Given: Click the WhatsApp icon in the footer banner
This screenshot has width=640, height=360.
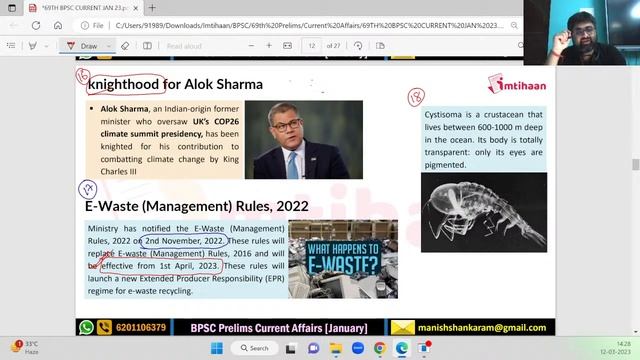Looking at the screenshot, I should point(86,327).
